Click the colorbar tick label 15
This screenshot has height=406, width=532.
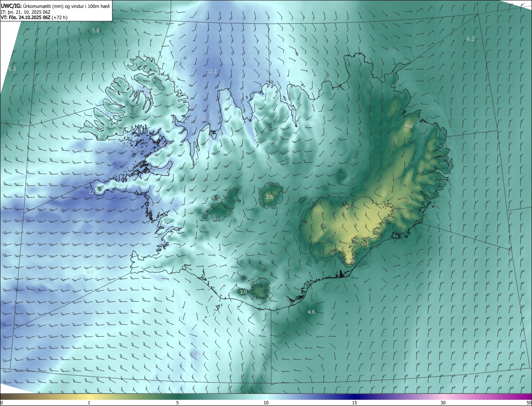tap(355, 403)
